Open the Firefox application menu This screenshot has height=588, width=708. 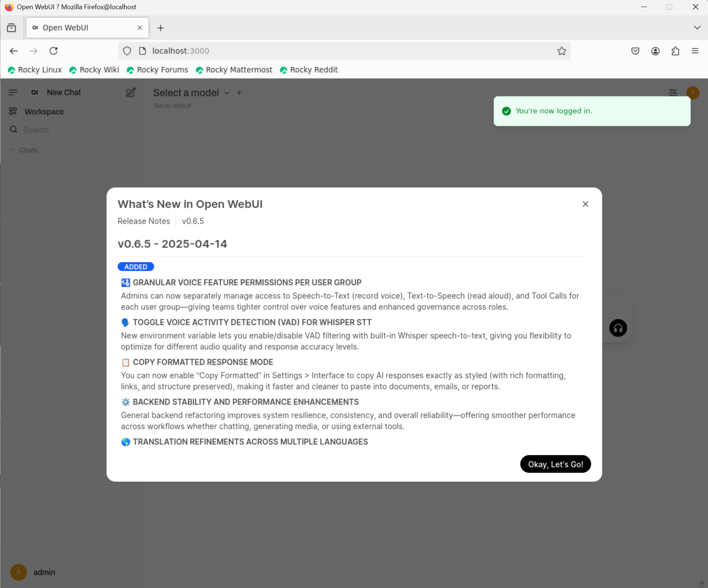point(695,51)
